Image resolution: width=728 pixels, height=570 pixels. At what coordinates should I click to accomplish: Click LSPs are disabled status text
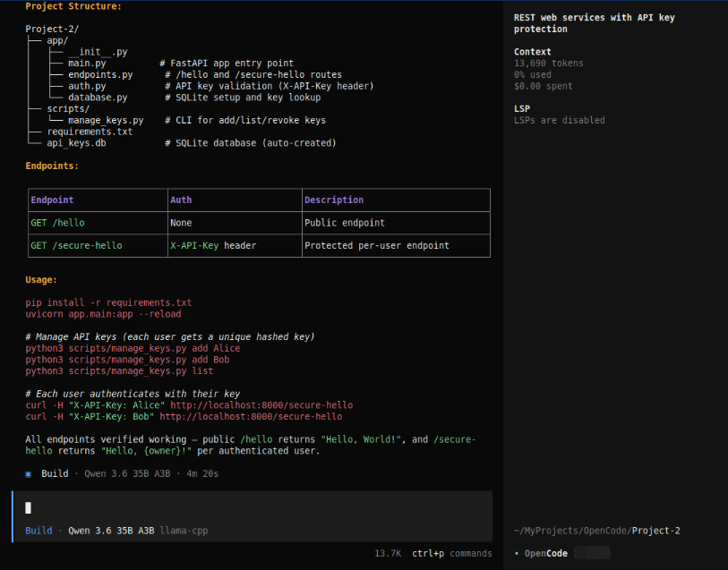tap(560, 120)
